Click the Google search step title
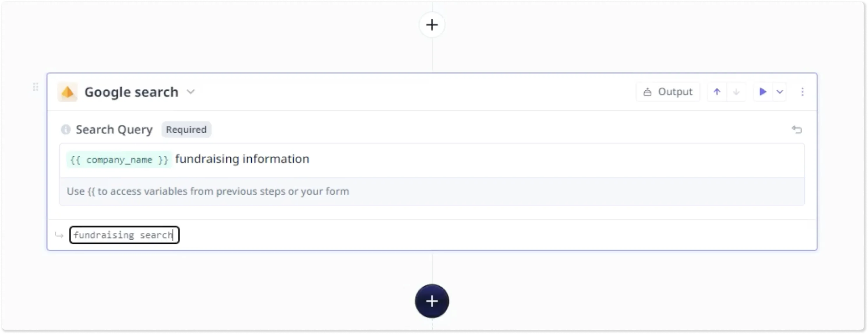The height and width of the screenshot is (334, 868). (131, 92)
